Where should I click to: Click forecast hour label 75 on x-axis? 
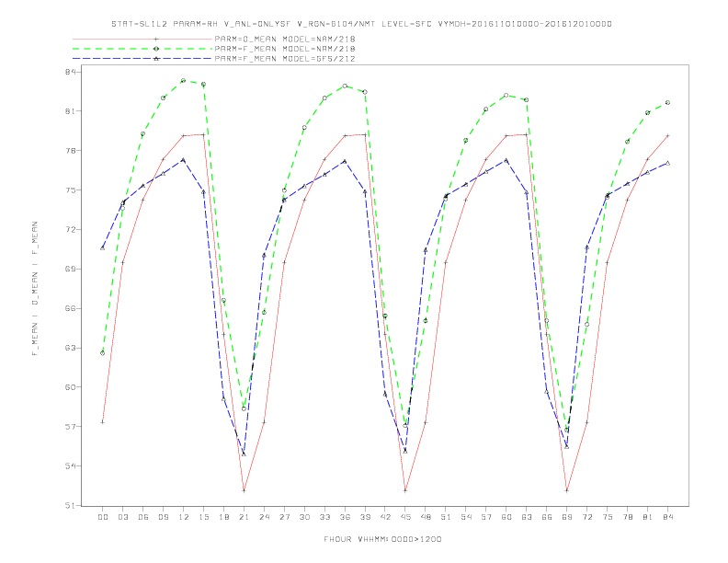point(608,517)
